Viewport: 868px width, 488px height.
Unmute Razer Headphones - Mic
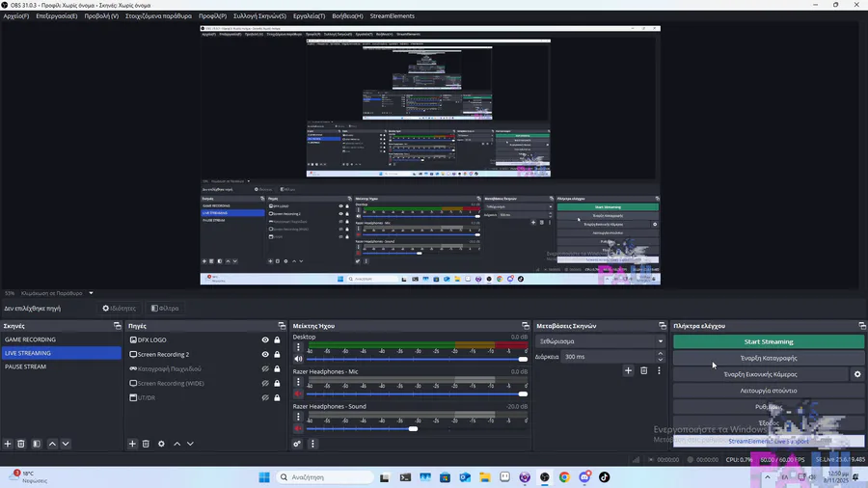(298, 393)
